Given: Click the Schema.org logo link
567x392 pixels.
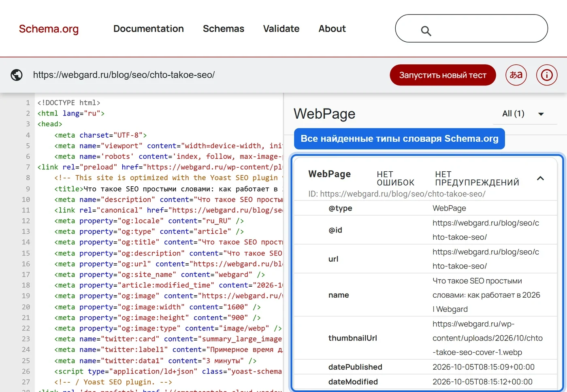Looking at the screenshot, I should point(49,29).
